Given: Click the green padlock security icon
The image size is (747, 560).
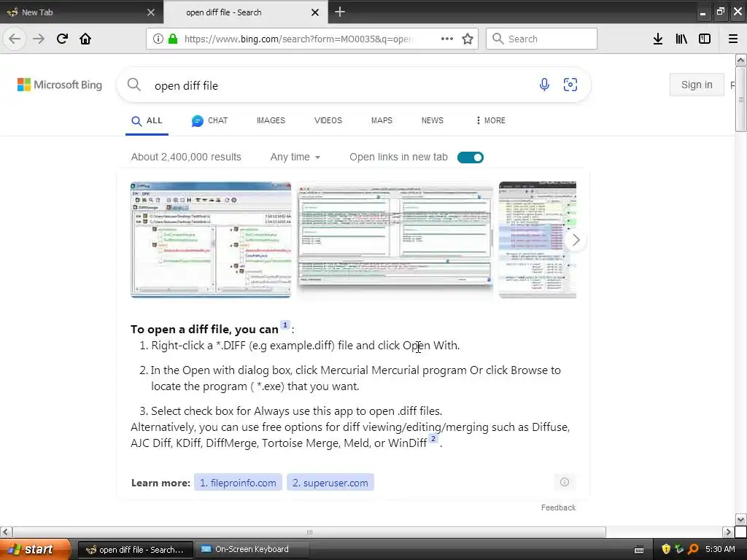Looking at the screenshot, I should point(172,39).
